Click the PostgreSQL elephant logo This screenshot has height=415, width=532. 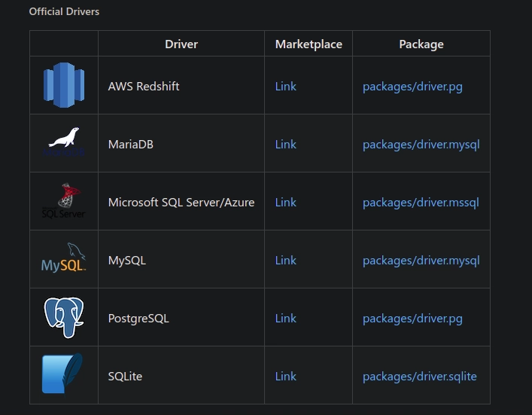coord(64,317)
